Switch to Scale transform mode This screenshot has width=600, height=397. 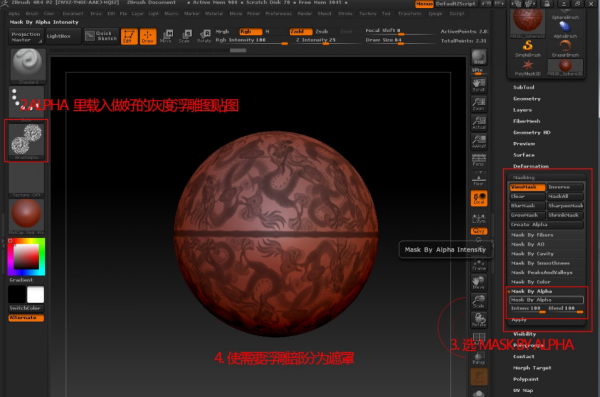point(185,36)
